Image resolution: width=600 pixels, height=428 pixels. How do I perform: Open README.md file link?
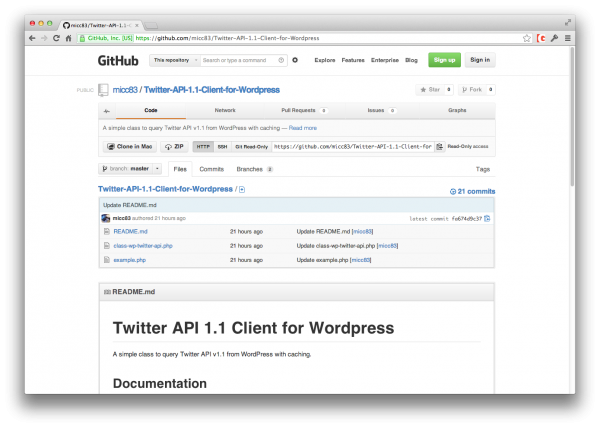pos(130,231)
